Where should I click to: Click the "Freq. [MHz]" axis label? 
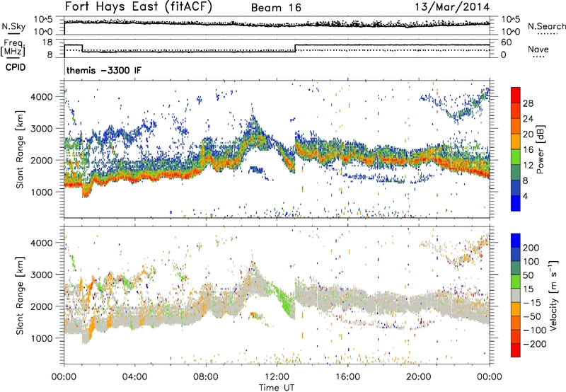(13, 48)
